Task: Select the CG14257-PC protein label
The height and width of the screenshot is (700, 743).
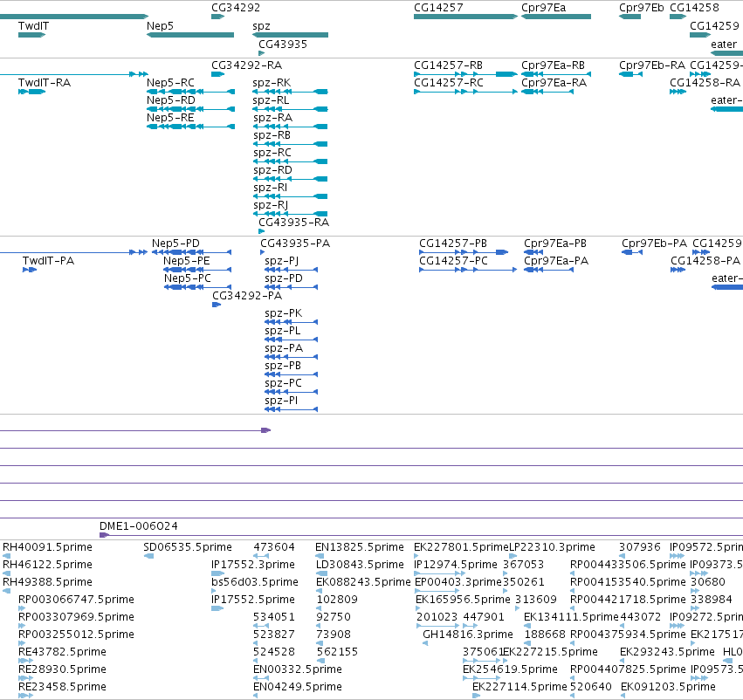Action: tap(453, 261)
